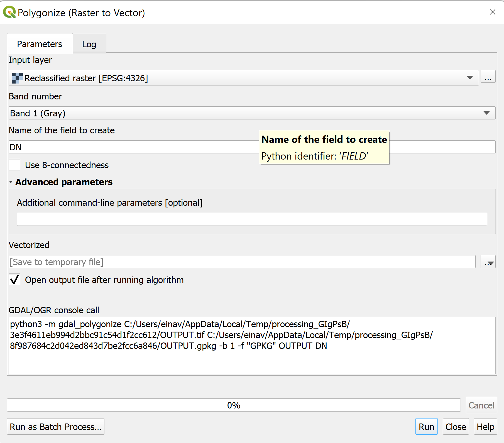This screenshot has width=504, height=443.
Task: Open the Input layer dropdown
Action: [x=469, y=78]
